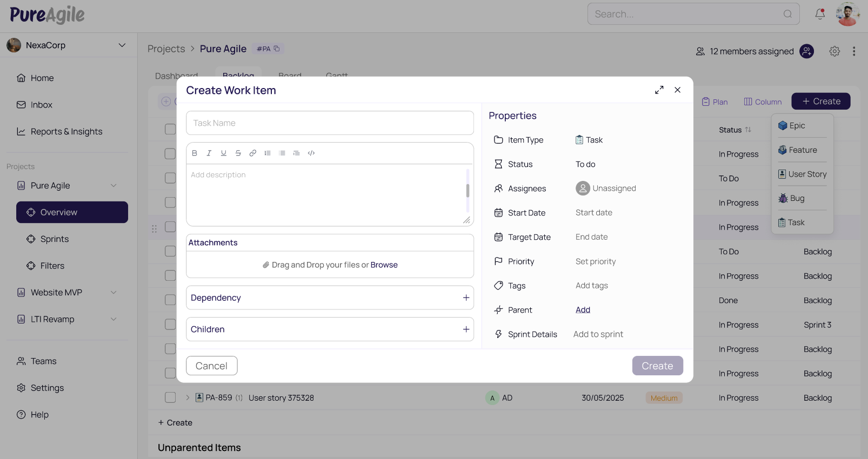The height and width of the screenshot is (459, 868).
Task: Toggle bold formatting in description editor
Action: pos(195,153)
